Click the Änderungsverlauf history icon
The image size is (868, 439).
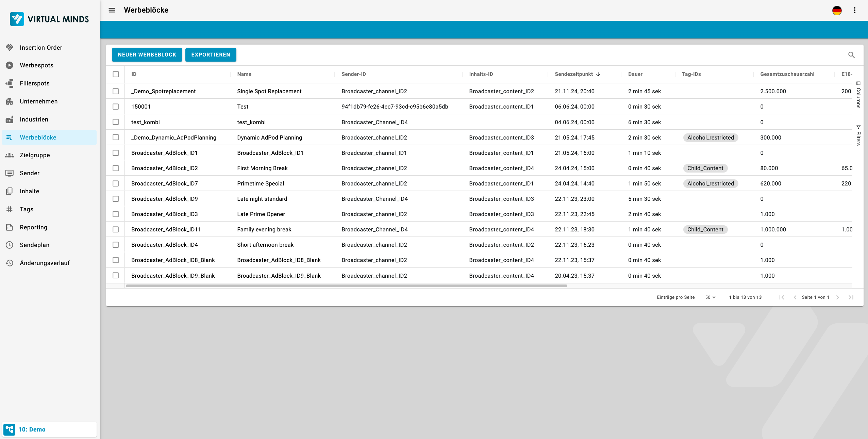[10, 263]
